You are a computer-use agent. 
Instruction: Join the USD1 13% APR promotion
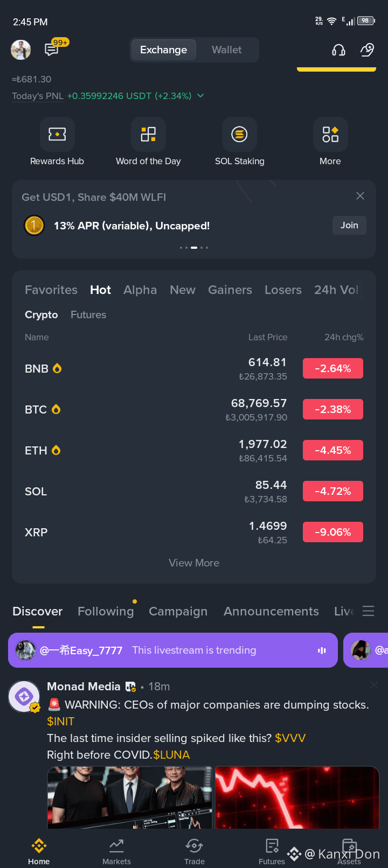point(349,225)
